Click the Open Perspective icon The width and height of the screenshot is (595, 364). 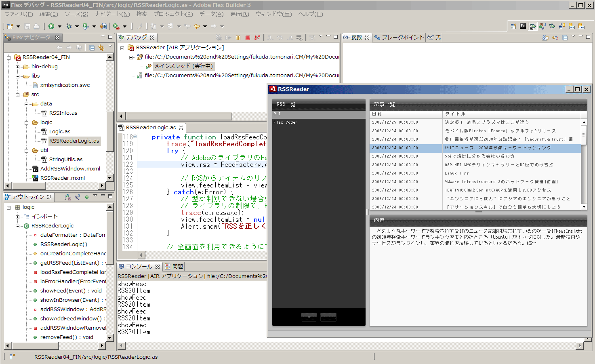point(513,26)
